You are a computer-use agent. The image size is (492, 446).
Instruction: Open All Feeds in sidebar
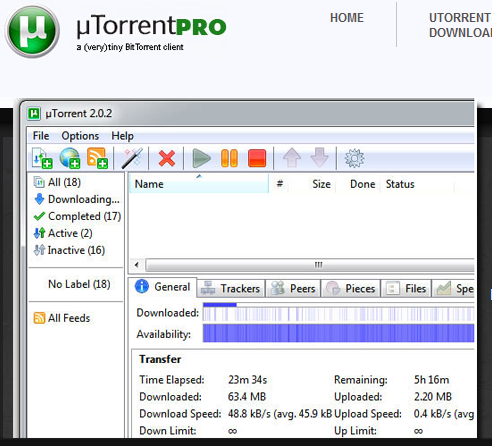tap(62, 318)
